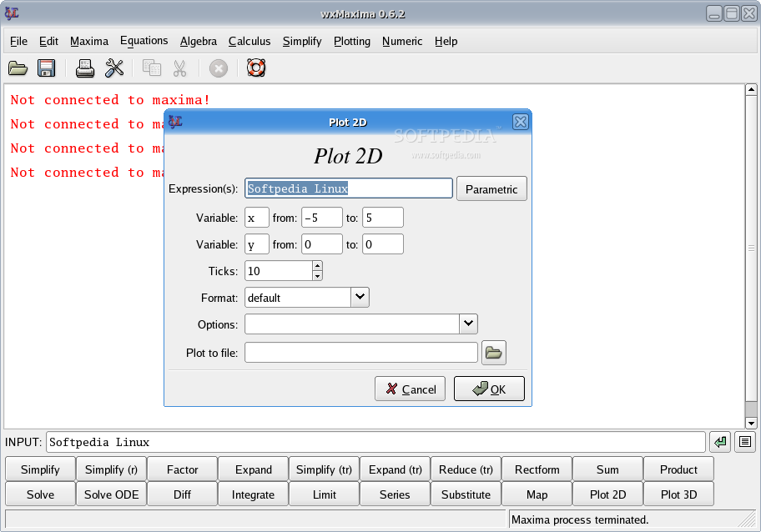761x532 pixels.
Task: Click the Series button
Action: click(x=395, y=494)
